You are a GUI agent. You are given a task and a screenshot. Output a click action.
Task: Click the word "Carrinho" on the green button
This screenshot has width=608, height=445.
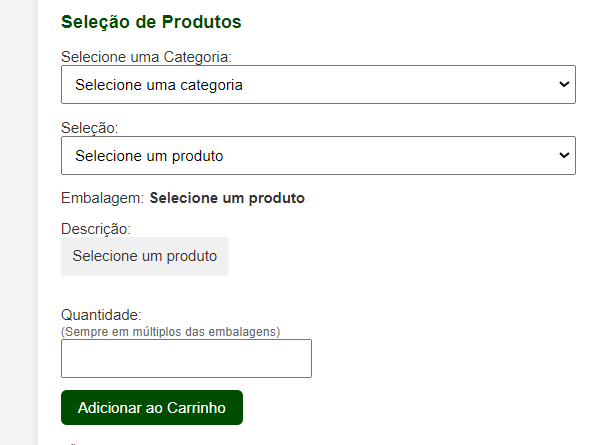coord(196,408)
